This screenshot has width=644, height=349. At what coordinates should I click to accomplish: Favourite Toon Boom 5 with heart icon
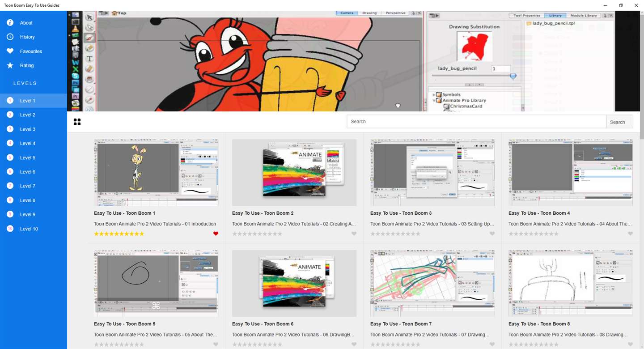[x=216, y=345]
